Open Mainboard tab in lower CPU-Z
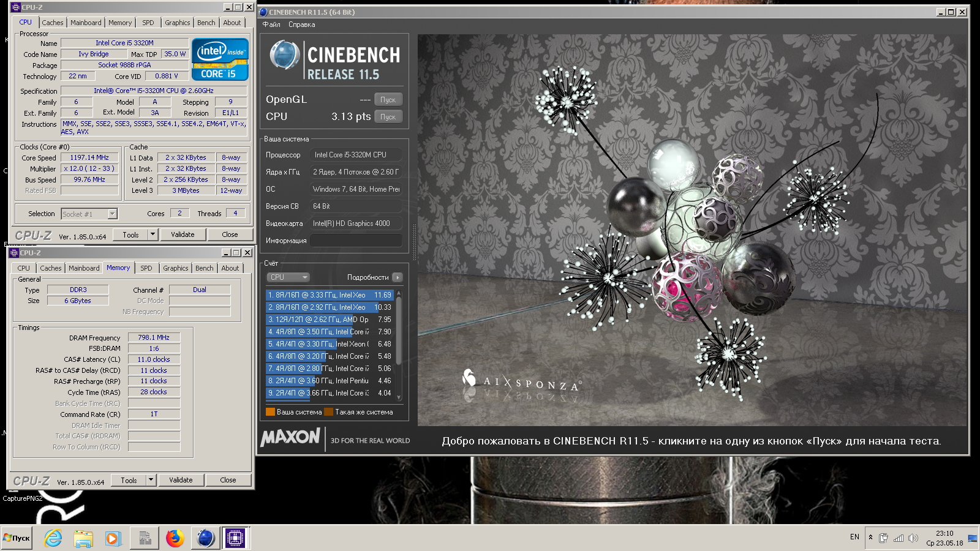 coord(84,268)
